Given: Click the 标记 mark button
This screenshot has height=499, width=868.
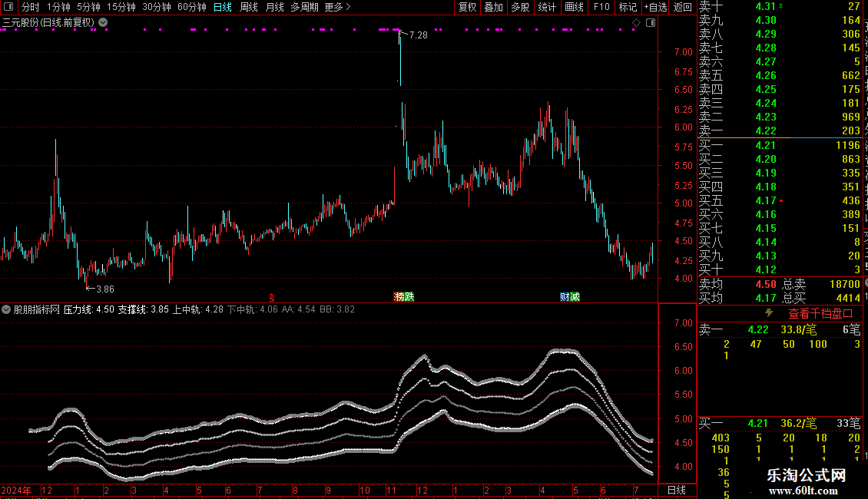Looking at the screenshot, I should click(628, 7).
